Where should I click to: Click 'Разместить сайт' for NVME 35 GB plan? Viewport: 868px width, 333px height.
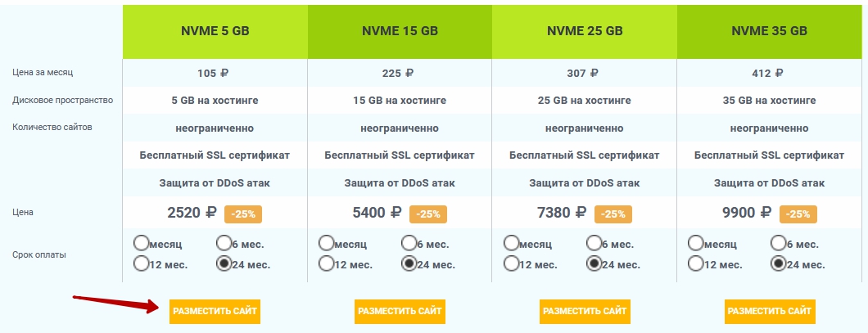(x=770, y=311)
